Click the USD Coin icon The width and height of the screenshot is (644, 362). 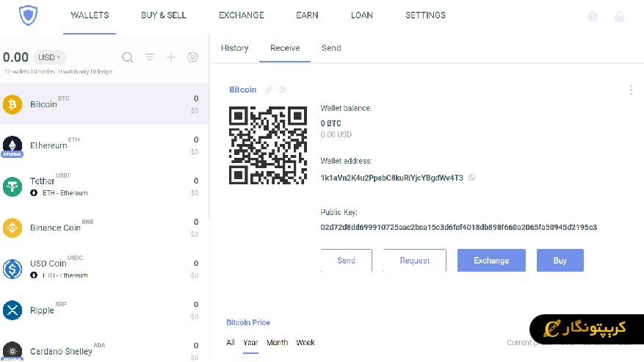(x=12, y=269)
